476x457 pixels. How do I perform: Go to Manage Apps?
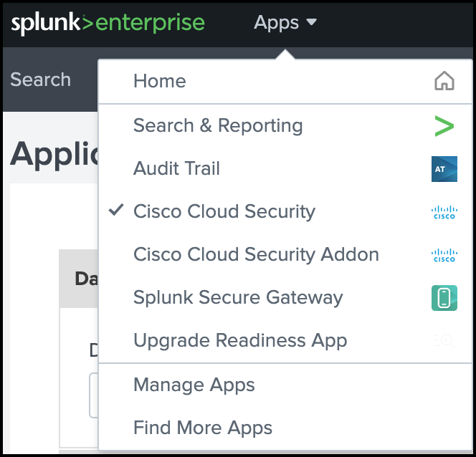pyautogui.click(x=285, y=385)
